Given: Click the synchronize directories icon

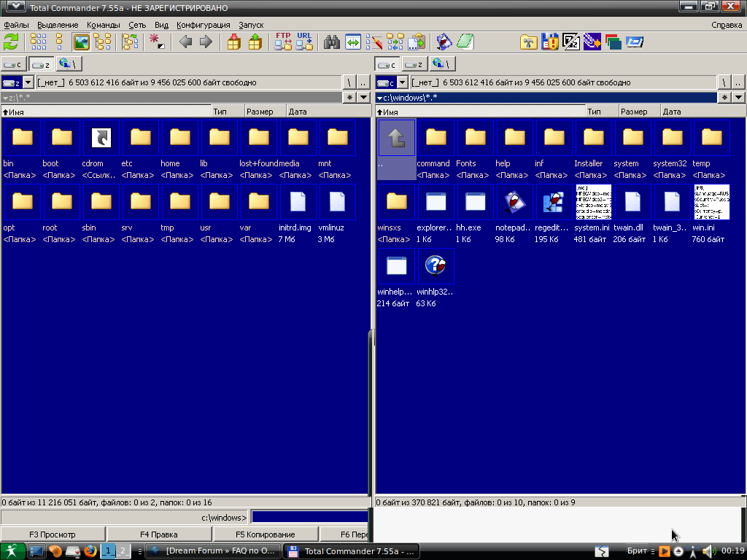Looking at the screenshot, I should pos(395,42).
